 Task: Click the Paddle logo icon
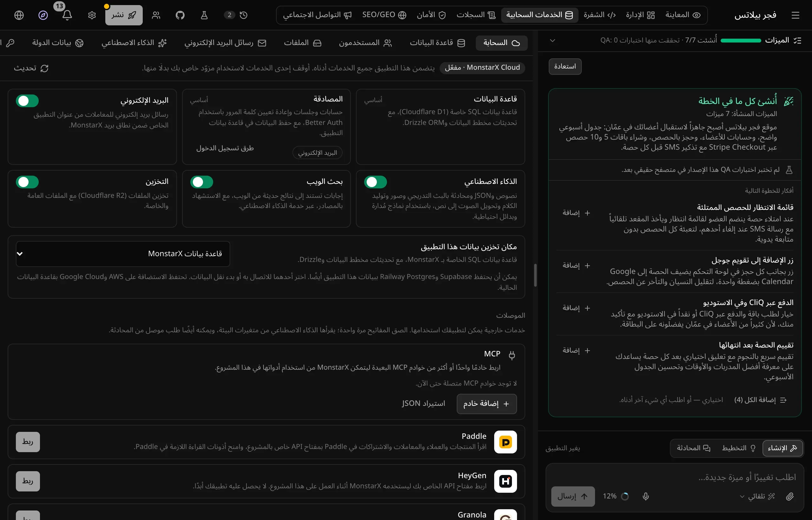[505, 442]
